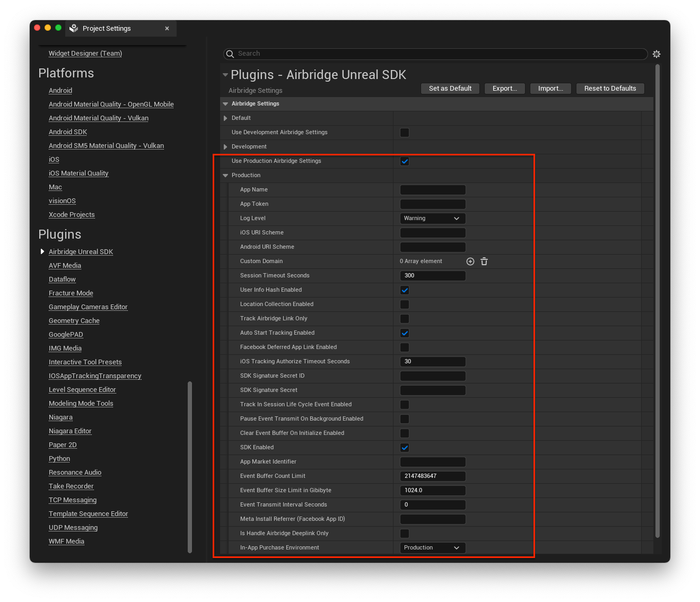Edit Session Timeout Seconds value
The width and height of the screenshot is (700, 602).
click(x=433, y=276)
